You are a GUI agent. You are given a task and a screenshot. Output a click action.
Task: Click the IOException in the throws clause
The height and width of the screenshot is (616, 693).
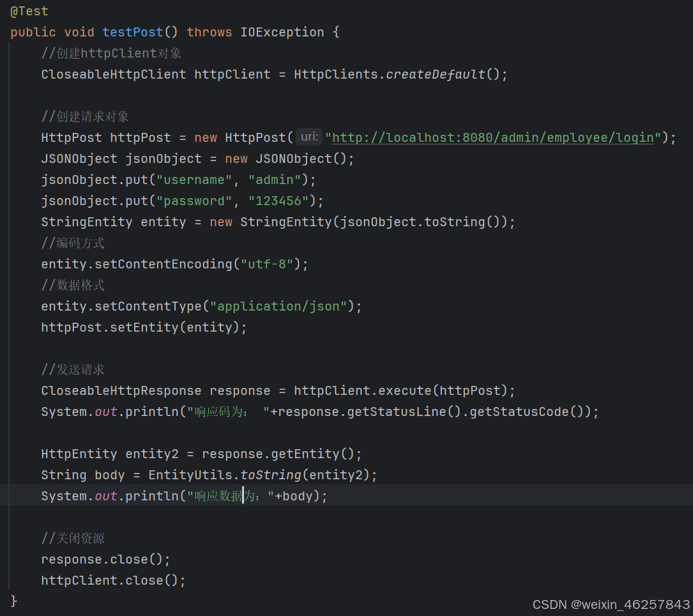coord(282,31)
